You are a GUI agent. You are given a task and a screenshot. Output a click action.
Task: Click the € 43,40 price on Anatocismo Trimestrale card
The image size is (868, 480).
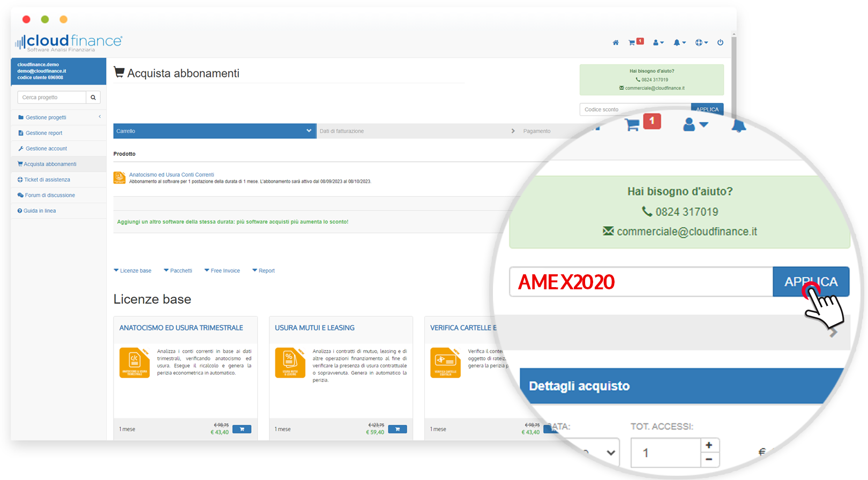[x=220, y=432]
